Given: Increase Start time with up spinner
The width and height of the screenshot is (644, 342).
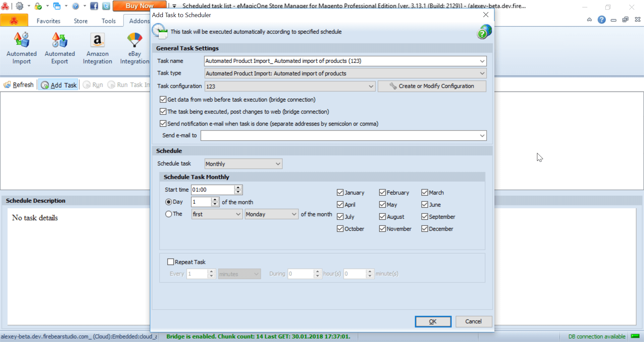Looking at the screenshot, I should coord(238,187).
